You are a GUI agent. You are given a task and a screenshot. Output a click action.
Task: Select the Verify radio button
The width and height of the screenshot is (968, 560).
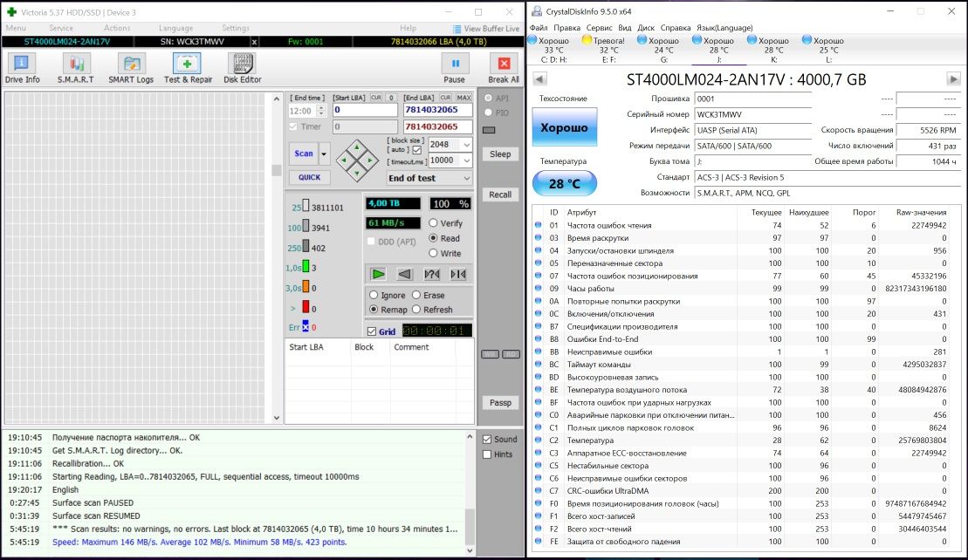(x=434, y=223)
